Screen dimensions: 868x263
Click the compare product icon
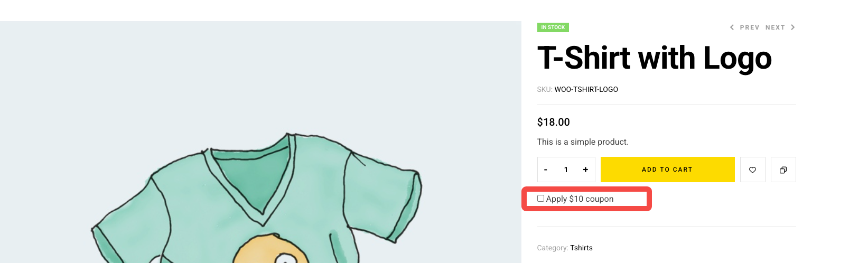coord(783,170)
